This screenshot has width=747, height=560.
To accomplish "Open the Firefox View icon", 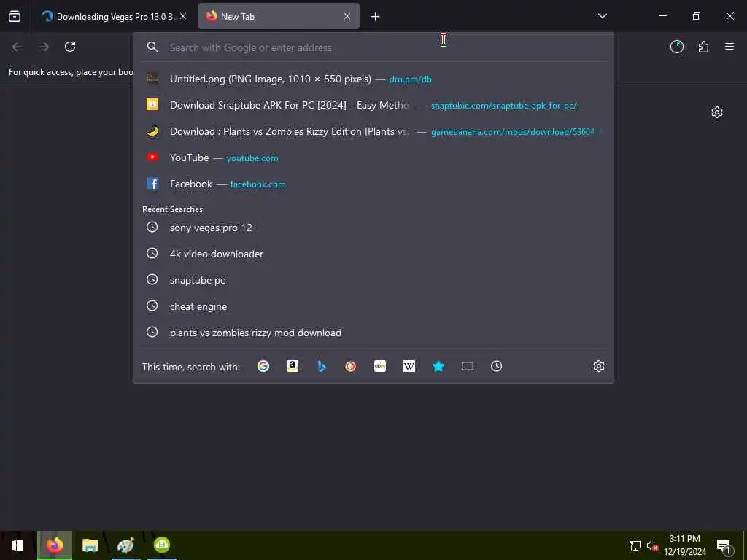I will click(15, 16).
